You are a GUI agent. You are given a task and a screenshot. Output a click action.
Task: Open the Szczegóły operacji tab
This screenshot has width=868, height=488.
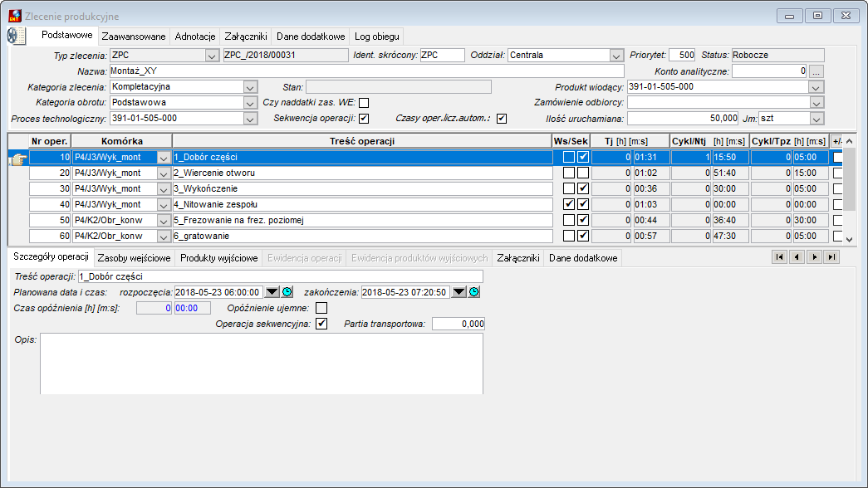point(51,256)
